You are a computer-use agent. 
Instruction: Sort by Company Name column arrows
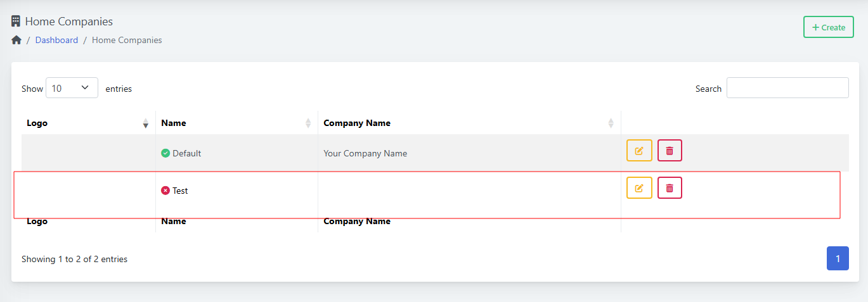[x=611, y=123]
